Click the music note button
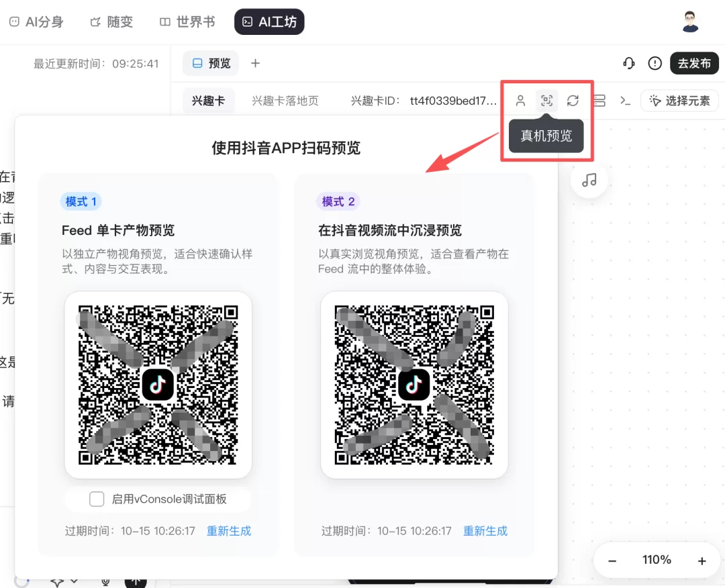Image resolution: width=725 pixels, height=588 pixels. point(589,180)
